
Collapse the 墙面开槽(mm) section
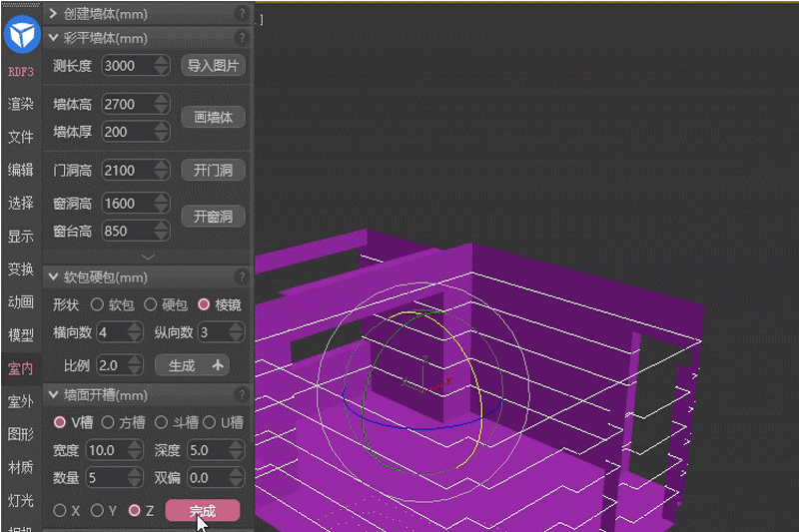(53, 395)
